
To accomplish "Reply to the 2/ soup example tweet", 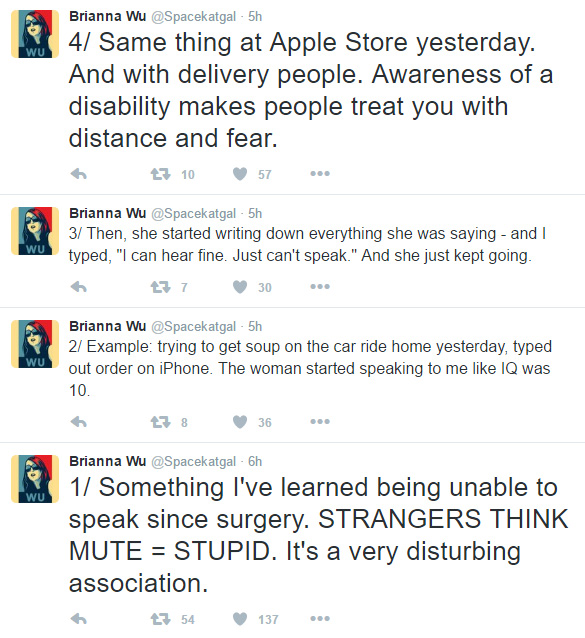I will coord(79,422).
